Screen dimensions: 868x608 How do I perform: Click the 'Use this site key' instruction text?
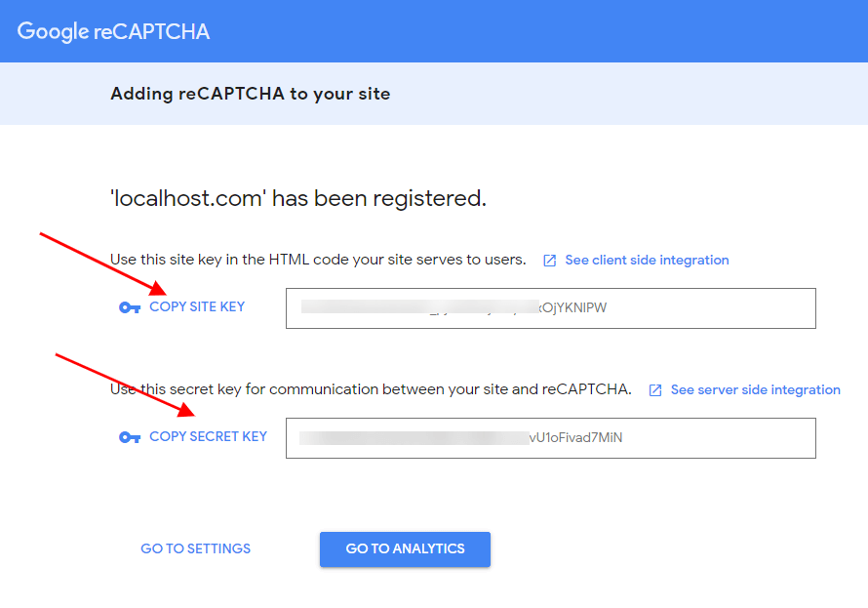(318, 260)
